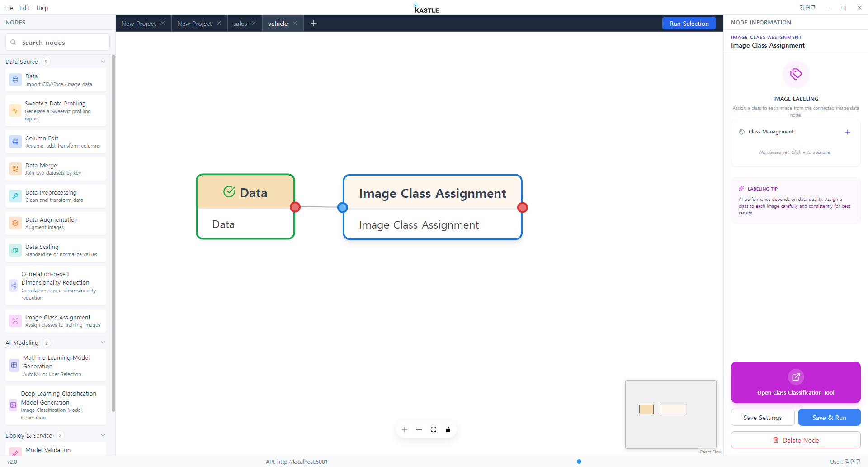Open the Help menu
The image size is (868, 467).
click(x=42, y=8)
